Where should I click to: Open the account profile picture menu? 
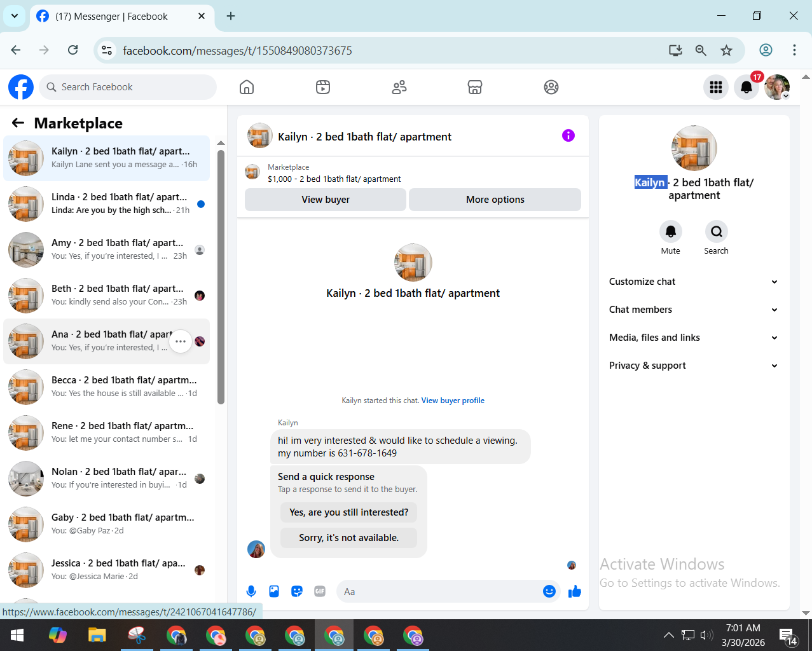coord(777,87)
